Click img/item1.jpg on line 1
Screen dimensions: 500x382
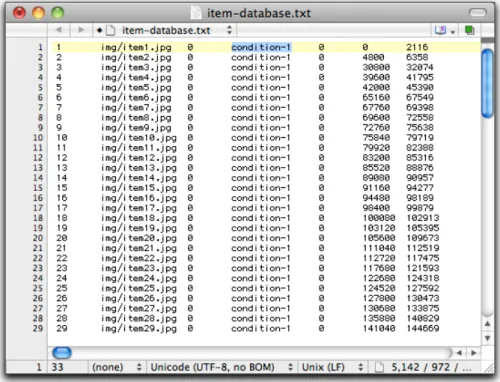point(136,47)
